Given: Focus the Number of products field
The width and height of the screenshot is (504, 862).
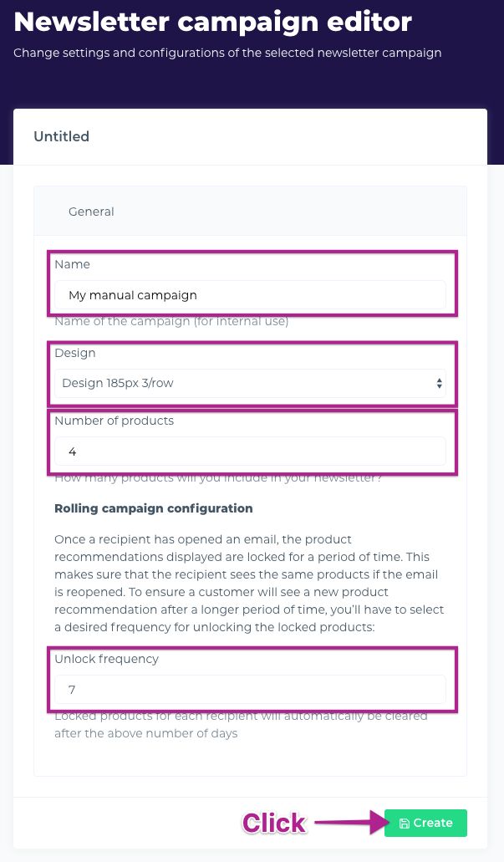Looking at the screenshot, I should (x=250, y=451).
